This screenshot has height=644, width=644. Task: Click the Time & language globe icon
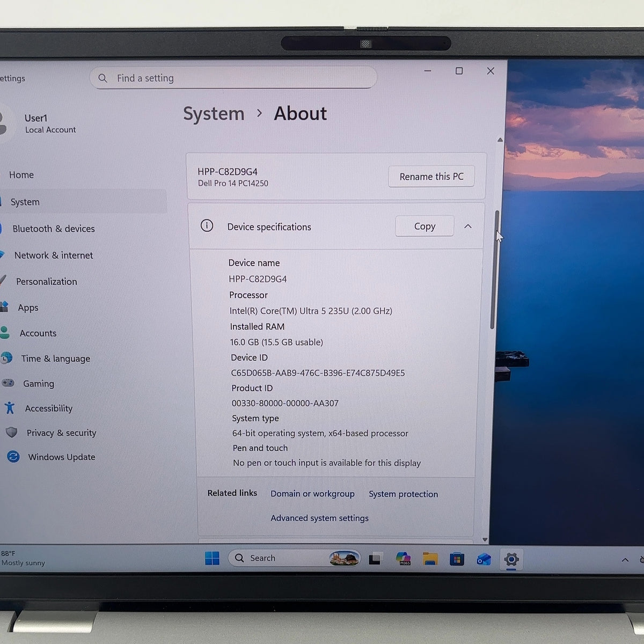pyautogui.click(x=6, y=358)
